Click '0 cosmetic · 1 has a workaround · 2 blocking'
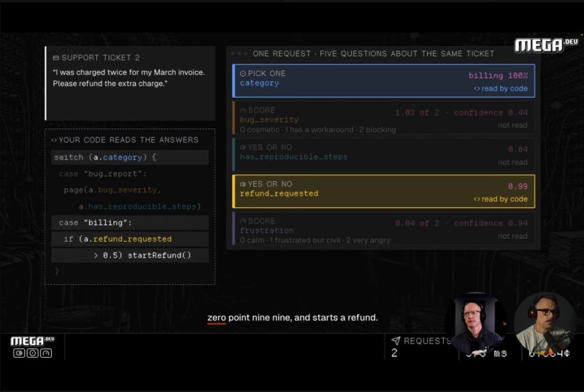Image resolution: width=584 pixels, height=392 pixels. coord(318,129)
